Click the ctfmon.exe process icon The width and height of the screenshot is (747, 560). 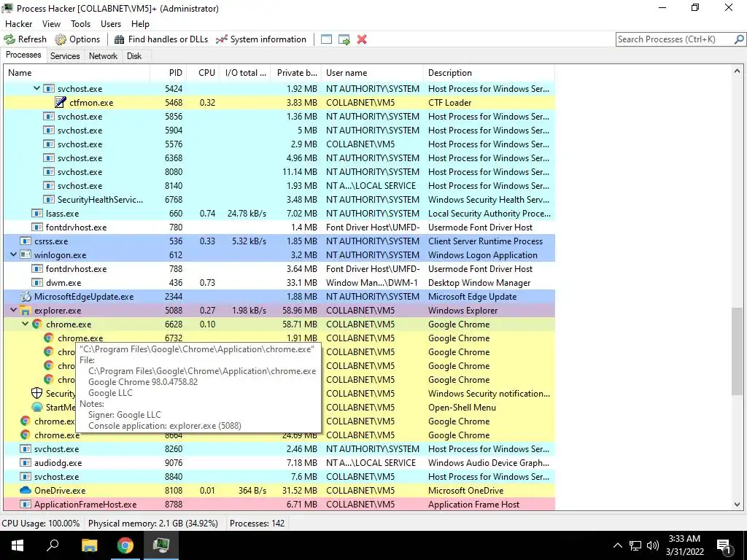61,102
